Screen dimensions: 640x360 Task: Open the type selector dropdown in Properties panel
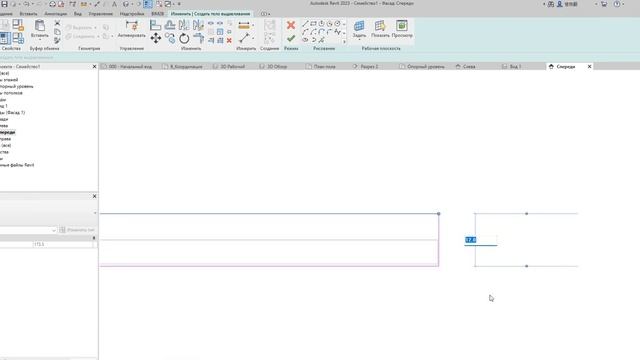pyautogui.click(x=95, y=213)
